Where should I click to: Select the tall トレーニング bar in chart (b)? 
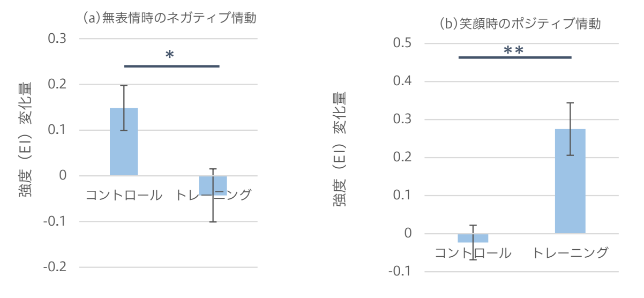(571, 181)
